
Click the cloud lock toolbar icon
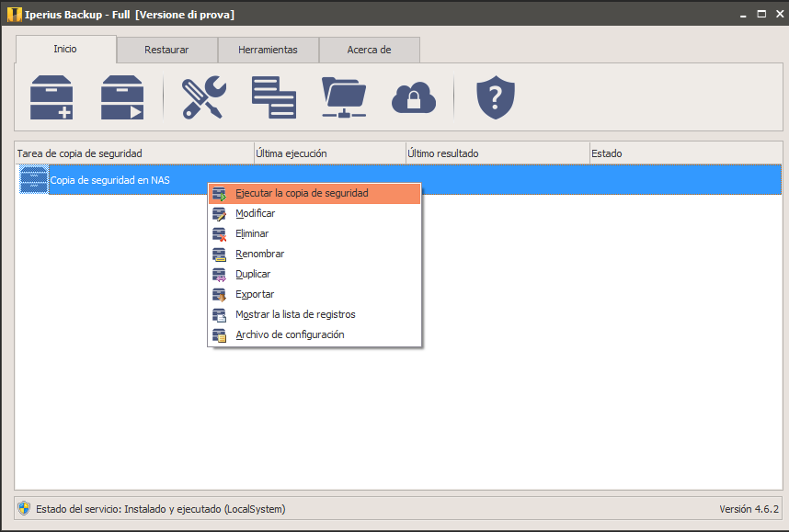[414, 98]
